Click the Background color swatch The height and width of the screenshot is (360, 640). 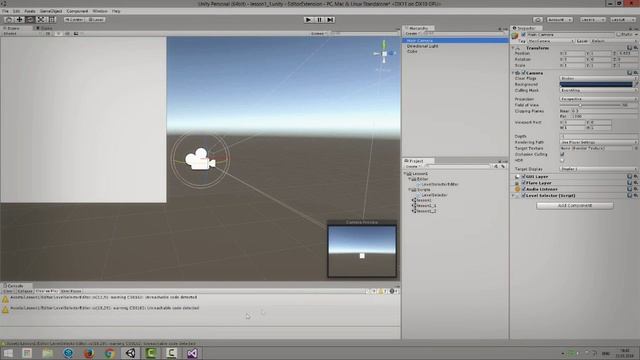pyautogui.click(x=596, y=84)
